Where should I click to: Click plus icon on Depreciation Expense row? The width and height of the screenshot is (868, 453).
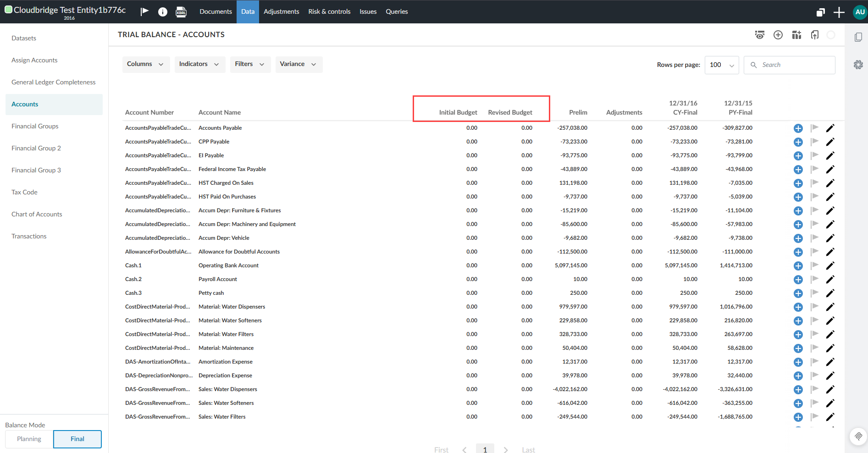798,376
